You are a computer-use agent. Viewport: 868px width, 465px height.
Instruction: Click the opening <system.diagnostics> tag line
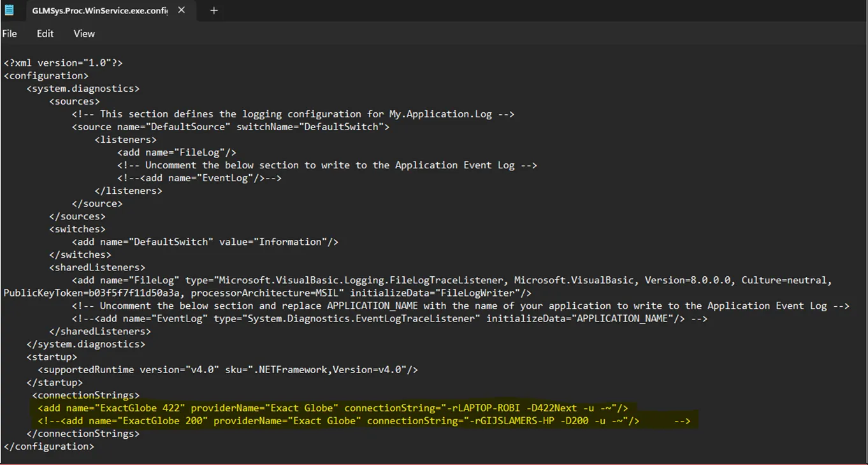coord(83,89)
